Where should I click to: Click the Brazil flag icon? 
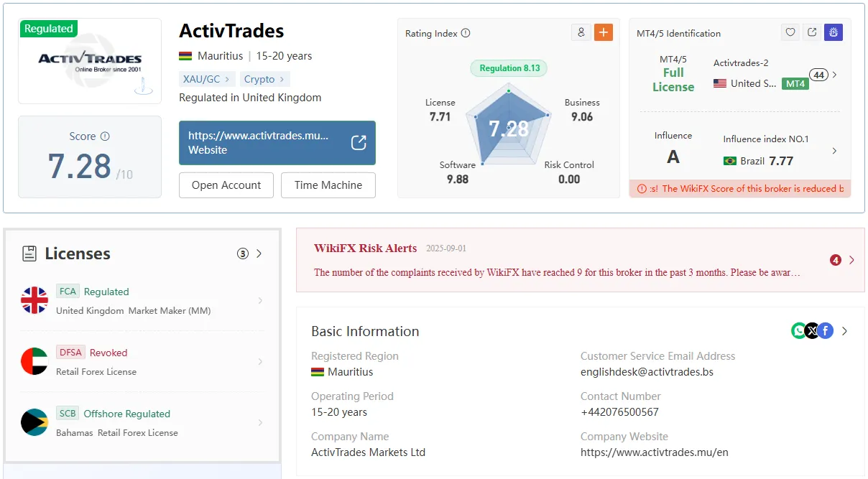tap(730, 161)
